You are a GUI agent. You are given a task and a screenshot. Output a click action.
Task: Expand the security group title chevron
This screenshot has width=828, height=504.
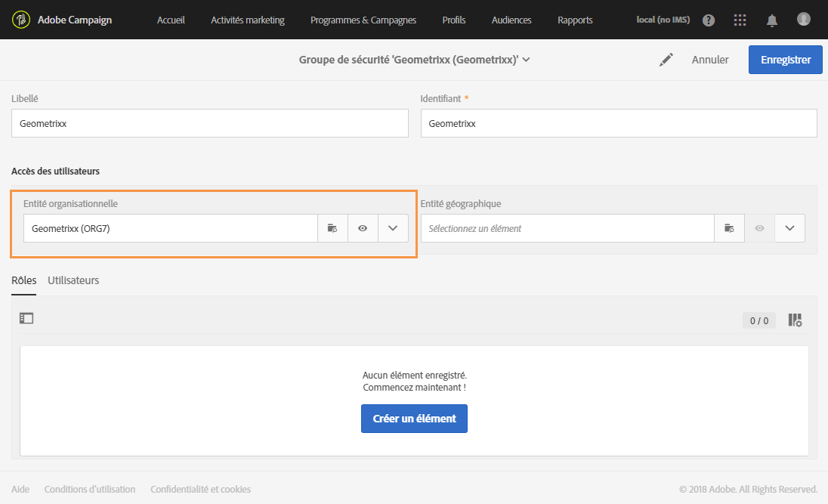click(526, 60)
